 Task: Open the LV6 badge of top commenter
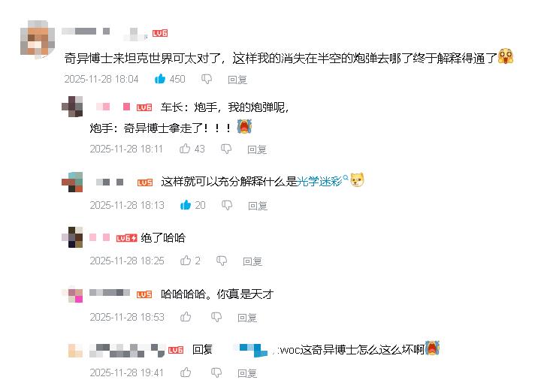pyautogui.click(x=160, y=33)
